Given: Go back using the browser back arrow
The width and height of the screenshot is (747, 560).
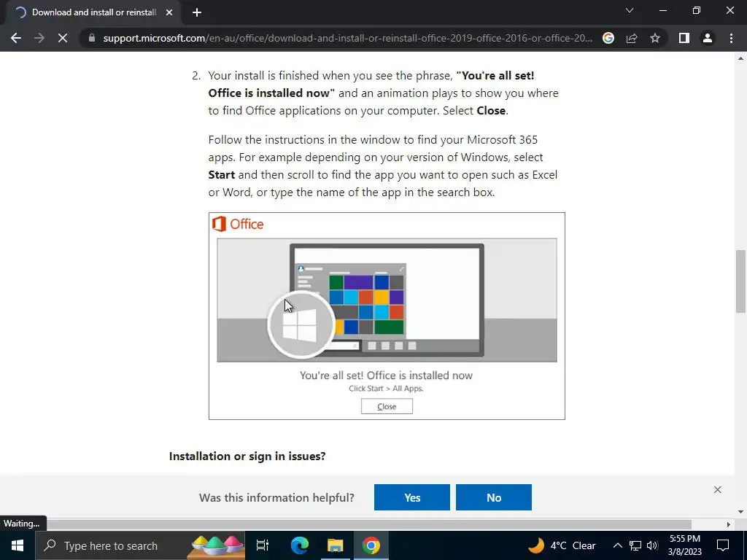Looking at the screenshot, I should [x=16, y=38].
